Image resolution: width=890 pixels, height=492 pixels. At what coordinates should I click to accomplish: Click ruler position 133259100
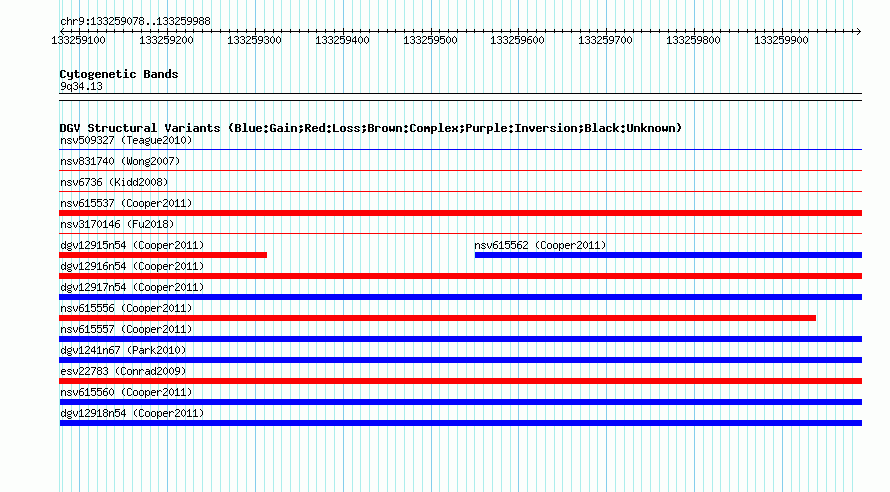pyautogui.click(x=78, y=40)
